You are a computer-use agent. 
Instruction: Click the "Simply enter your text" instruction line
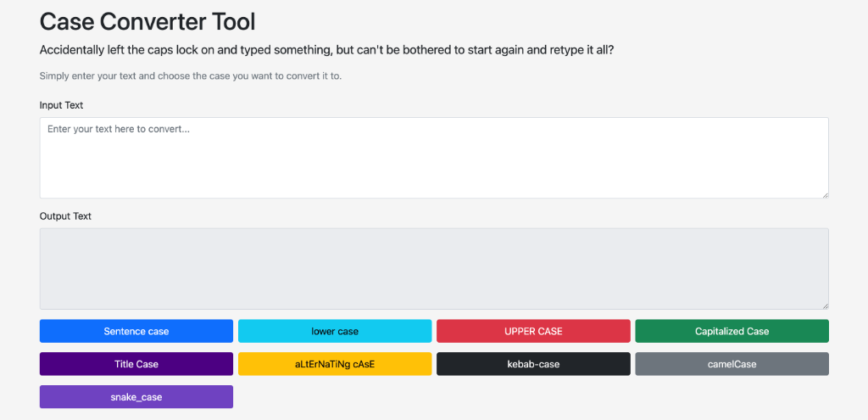pos(191,76)
